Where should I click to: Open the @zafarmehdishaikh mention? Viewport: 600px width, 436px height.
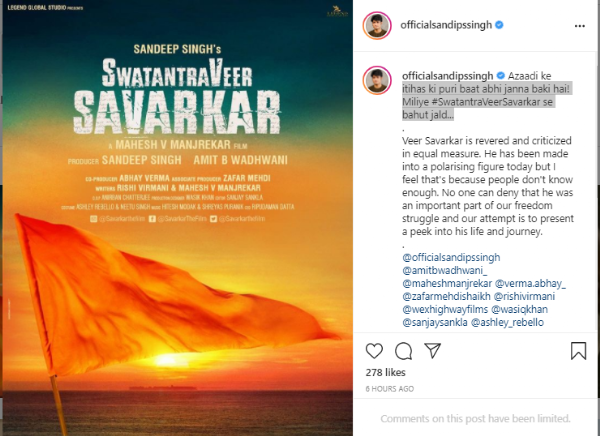(x=447, y=296)
